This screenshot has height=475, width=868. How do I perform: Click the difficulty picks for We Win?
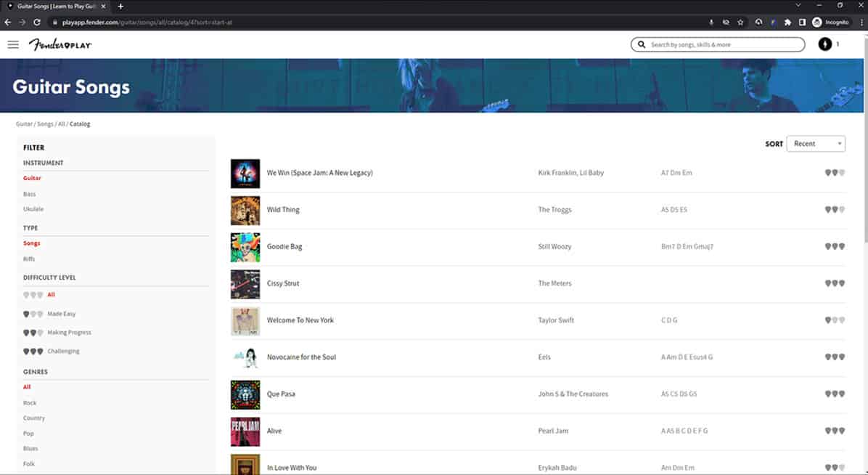pyautogui.click(x=835, y=172)
